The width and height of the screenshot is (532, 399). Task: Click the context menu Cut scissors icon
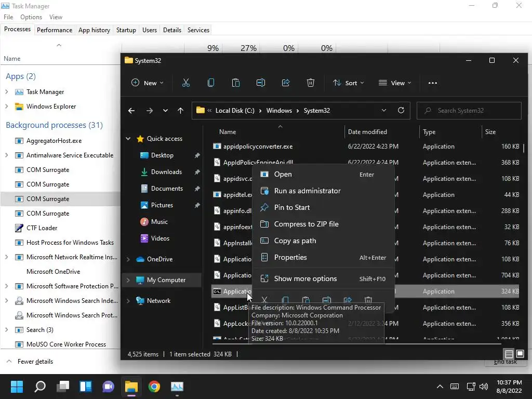(264, 300)
